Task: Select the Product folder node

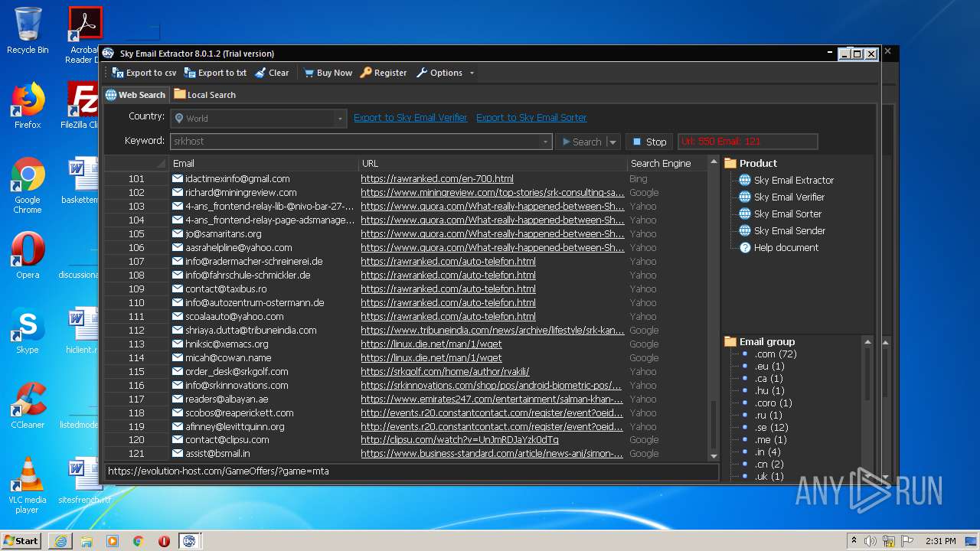Action: 750,163
